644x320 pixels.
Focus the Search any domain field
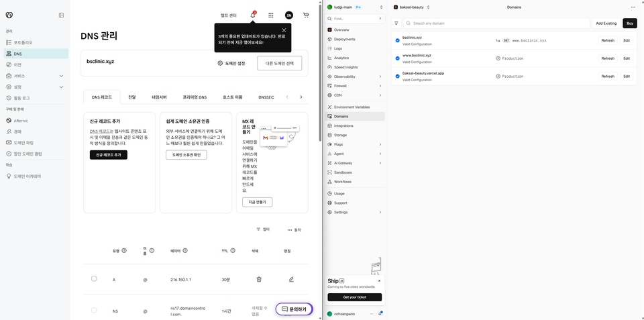(x=496, y=23)
